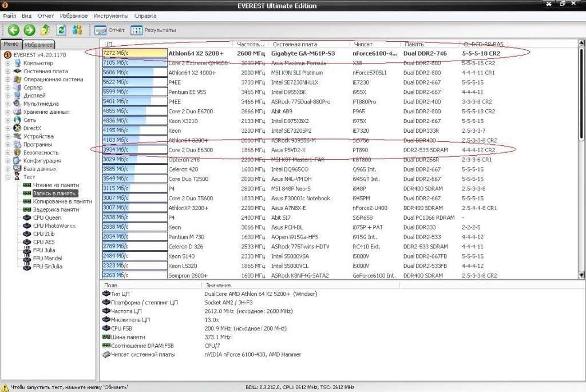
Task: Expand the Системная плата tree node
Action: 8,72
